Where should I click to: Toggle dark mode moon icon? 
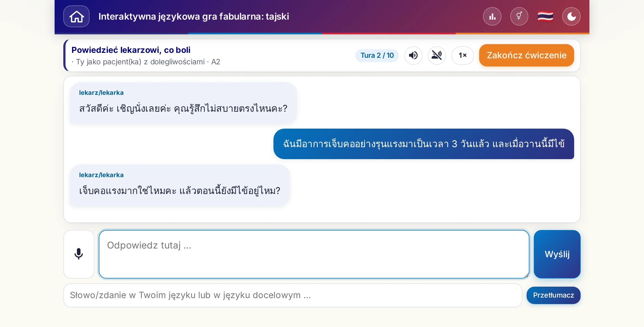click(571, 16)
